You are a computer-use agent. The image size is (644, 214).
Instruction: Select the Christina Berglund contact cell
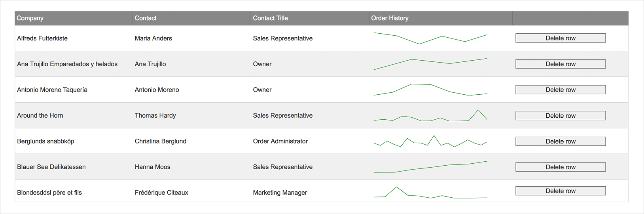(x=161, y=141)
